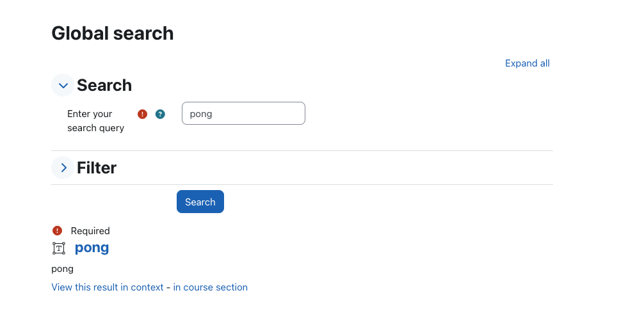Screen dimensions: 644x327
Task: Follow View this result in context link
Action: 107,287
